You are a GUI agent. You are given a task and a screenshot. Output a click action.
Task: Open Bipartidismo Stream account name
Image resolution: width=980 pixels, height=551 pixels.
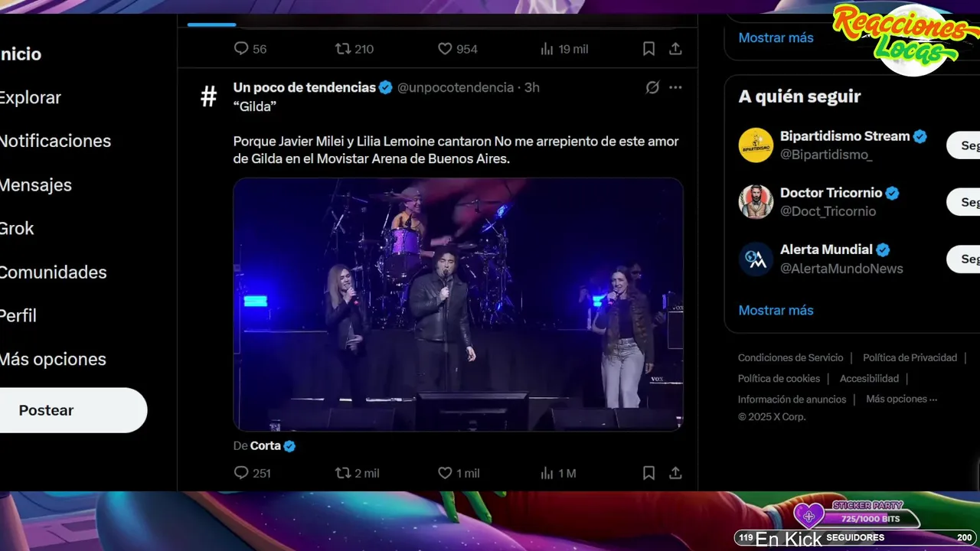tap(844, 136)
